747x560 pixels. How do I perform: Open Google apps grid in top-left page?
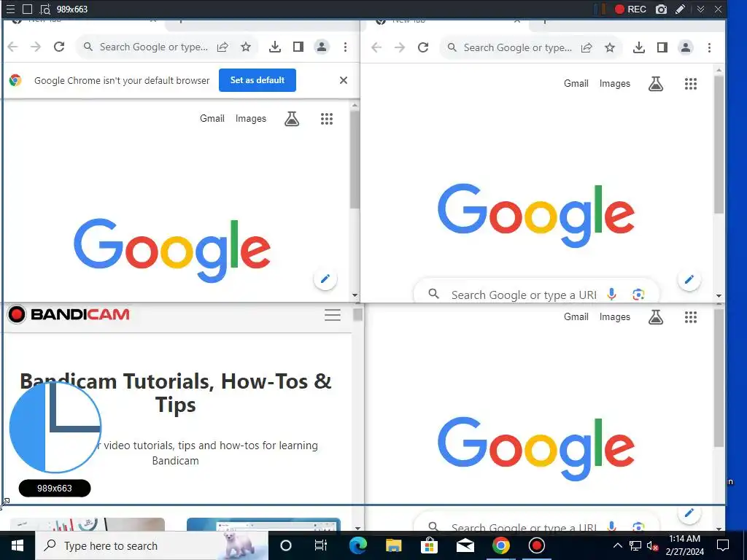[327, 119]
